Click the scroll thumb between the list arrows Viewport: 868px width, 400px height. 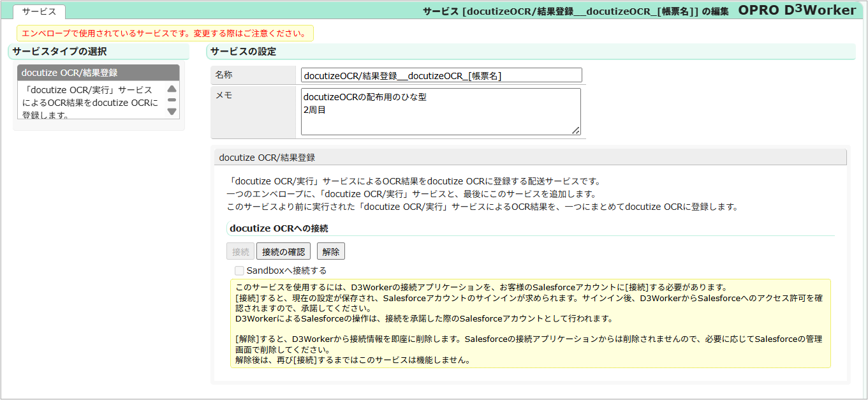pos(171,101)
